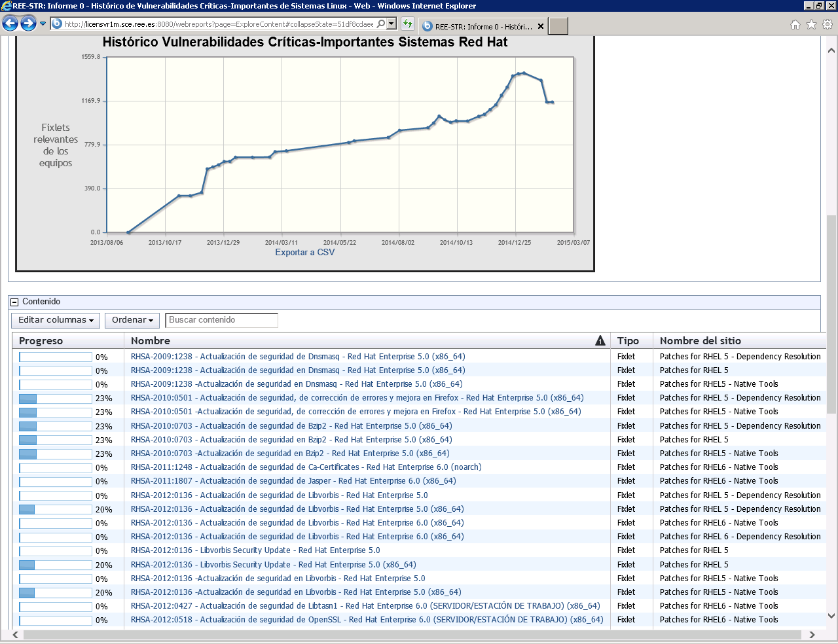Click the Buscar contenido search field
This screenshot has width=838, height=644.
point(221,320)
